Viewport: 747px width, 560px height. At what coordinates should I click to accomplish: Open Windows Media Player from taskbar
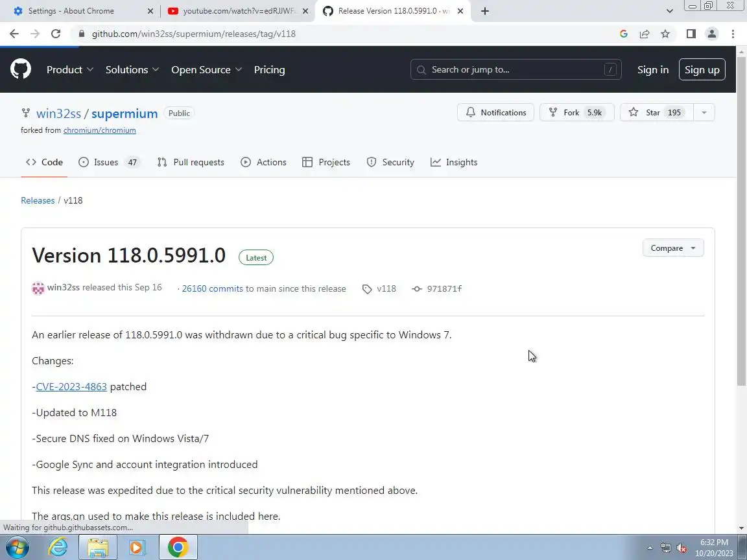pyautogui.click(x=136, y=547)
